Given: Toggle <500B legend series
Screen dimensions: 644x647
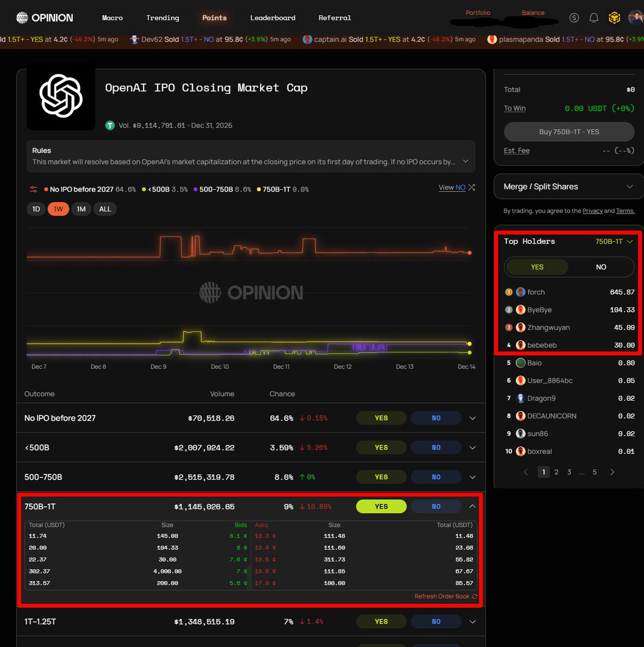Looking at the screenshot, I should tap(165, 189).
